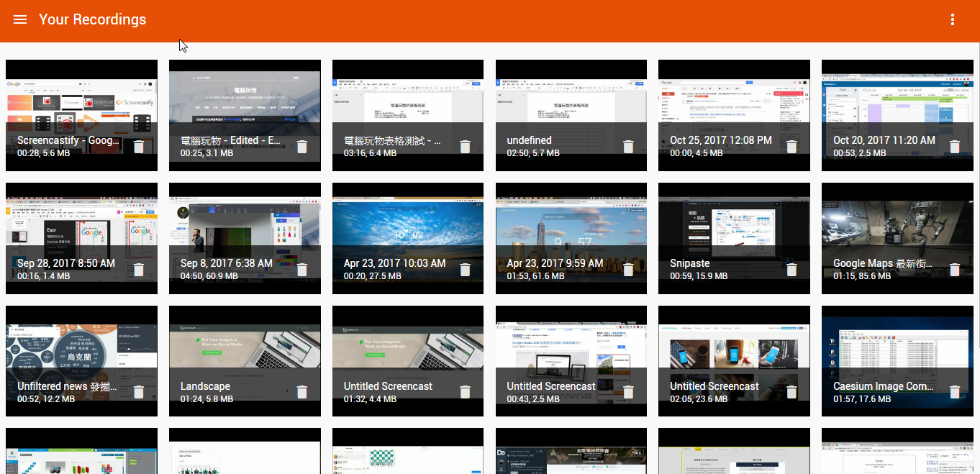The image size is (980, 474).
Task: Click the 00:28, 5.6 MB details text
Action: tap(44, 153)
